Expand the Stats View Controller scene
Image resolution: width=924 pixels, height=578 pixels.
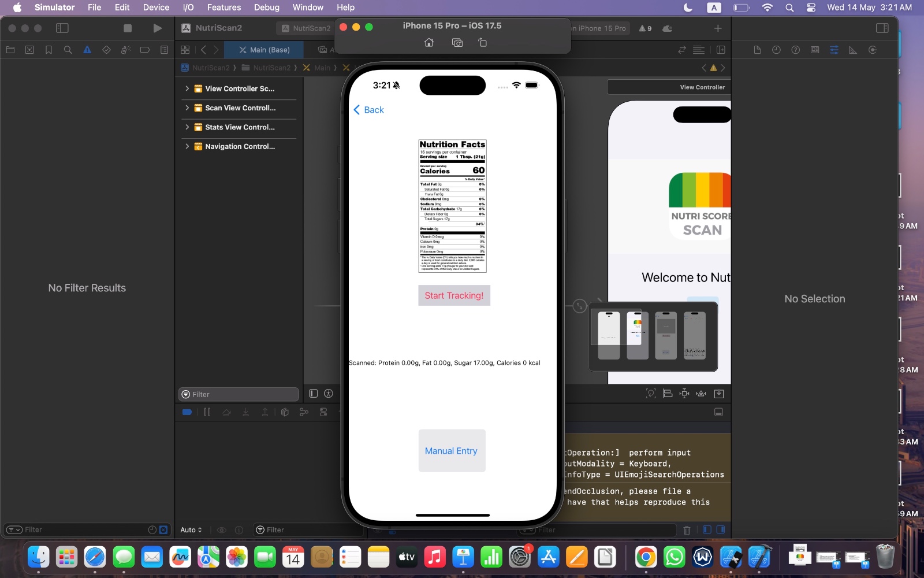187,127
